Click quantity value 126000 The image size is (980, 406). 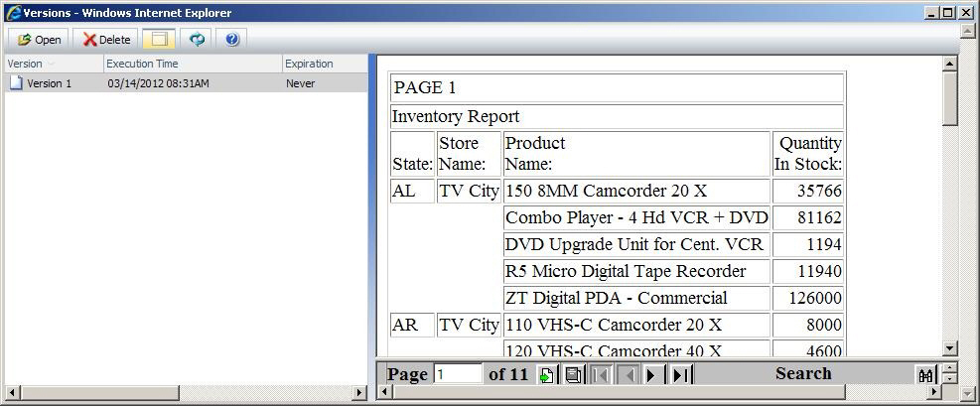click(815, 299)
